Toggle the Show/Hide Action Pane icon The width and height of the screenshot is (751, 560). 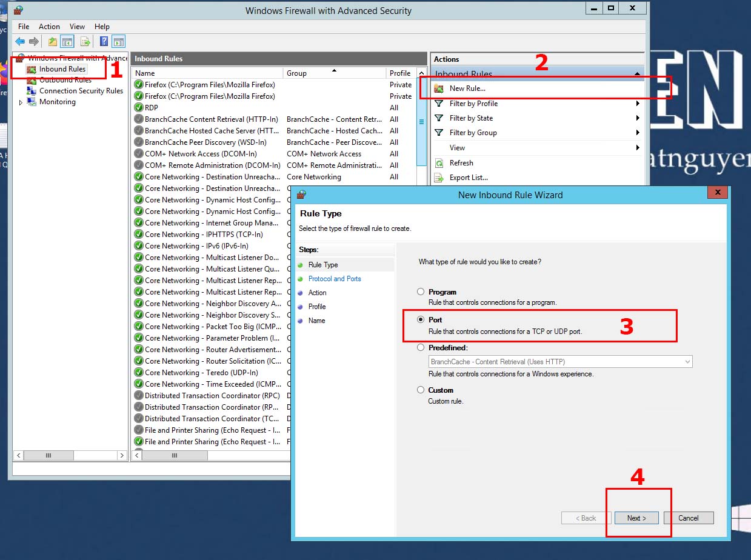119,42
